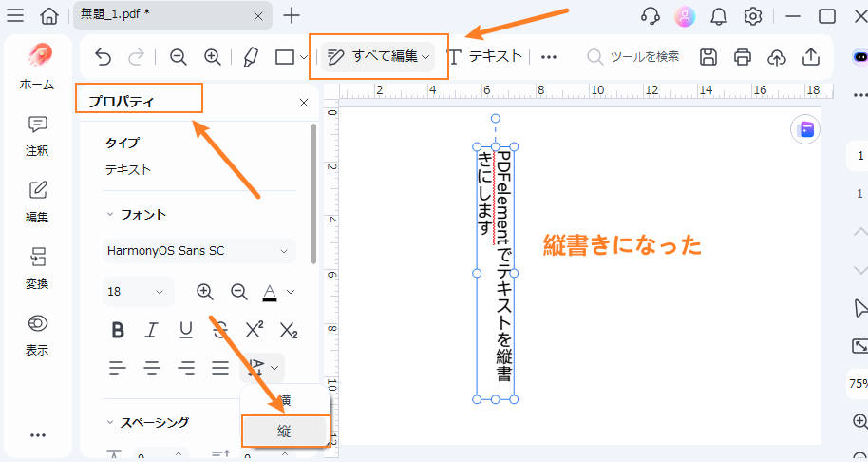This screenshot has width=868, height=462.
Task: Collapse the スペーシング section
Action: click(x=109, y=423)
